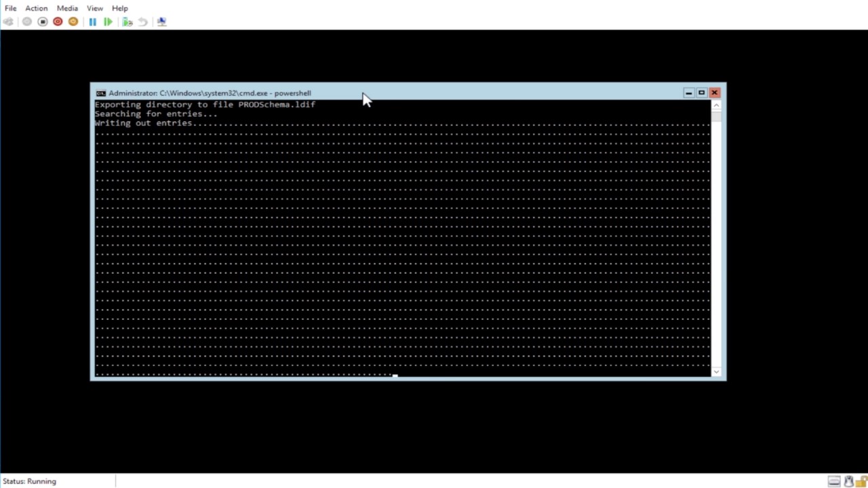Image resolution: width=868 pixels, height=488 pixels.
Task: Close the Administrator cmd.exe window
Action: (x=714, y=93)
